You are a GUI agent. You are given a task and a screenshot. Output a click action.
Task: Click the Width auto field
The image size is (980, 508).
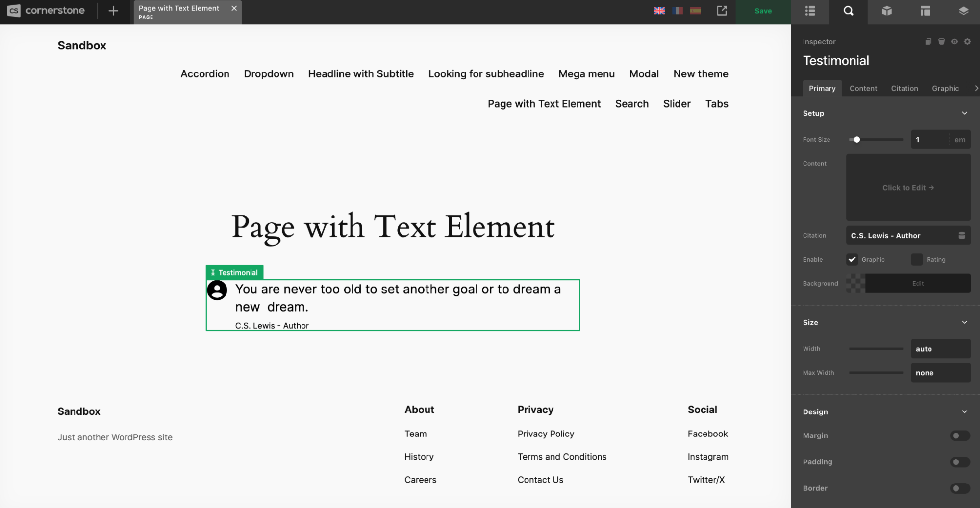point(940,349)
